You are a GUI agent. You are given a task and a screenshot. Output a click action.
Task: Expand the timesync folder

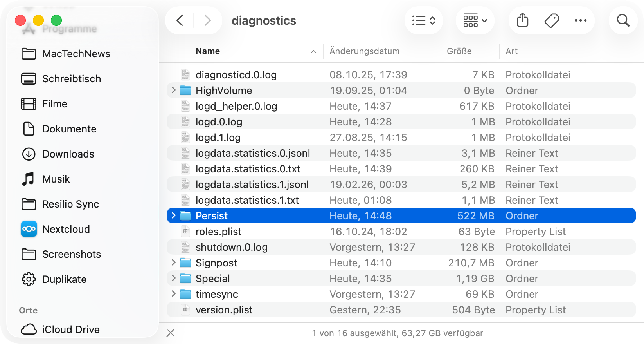point(174,294)
